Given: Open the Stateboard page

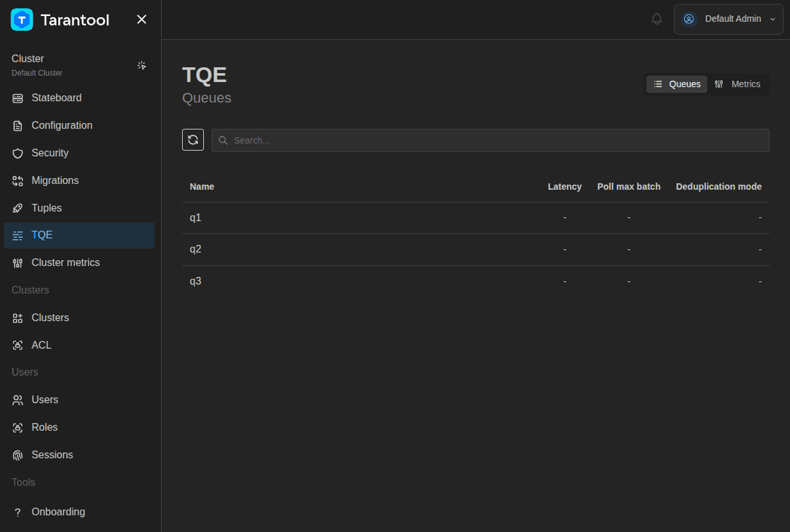Looking at the screenshot, I should (x=79, y=98).
